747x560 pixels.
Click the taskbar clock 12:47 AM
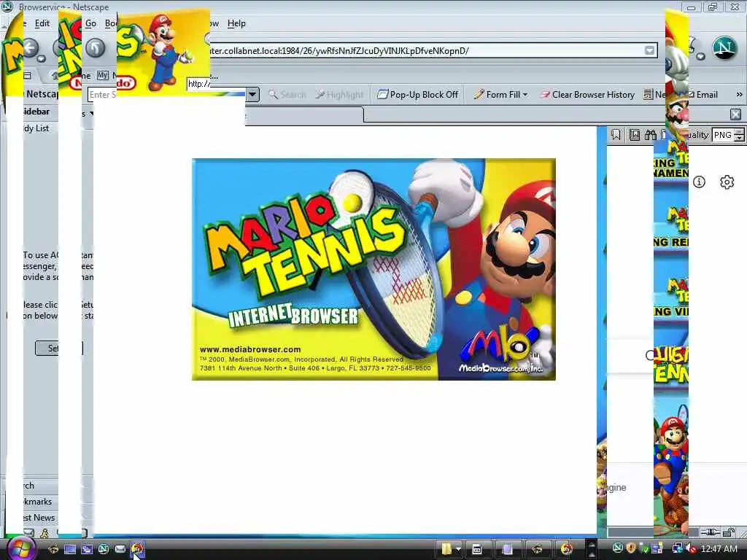(x=719, y=548)
